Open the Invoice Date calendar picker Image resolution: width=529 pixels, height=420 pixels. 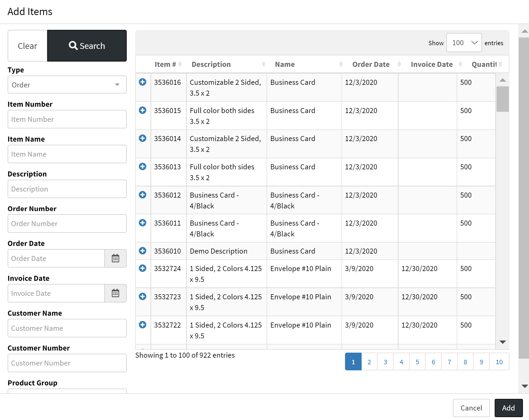tap(115, 293)
